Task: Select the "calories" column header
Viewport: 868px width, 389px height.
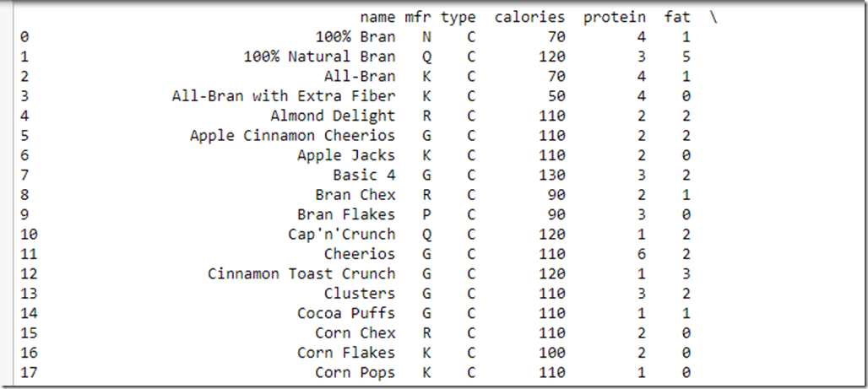Action: click(529, 17)
